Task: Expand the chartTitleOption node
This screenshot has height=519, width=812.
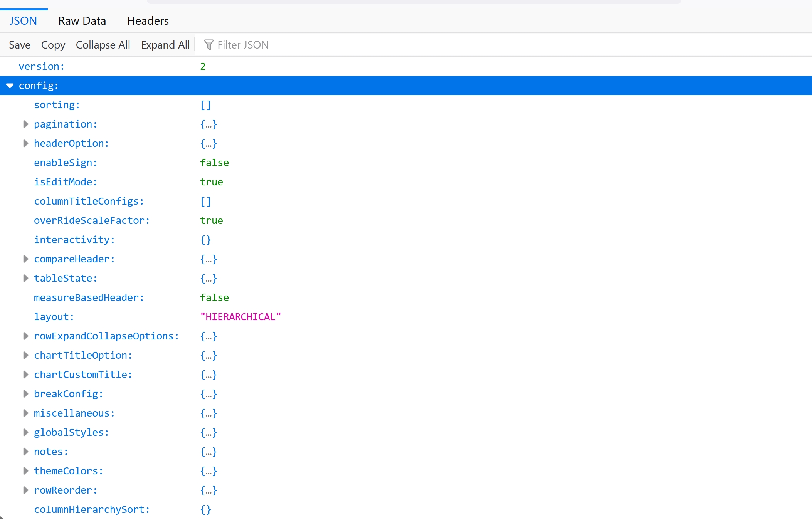Action: pyautogui.click(x=25, y=355)
